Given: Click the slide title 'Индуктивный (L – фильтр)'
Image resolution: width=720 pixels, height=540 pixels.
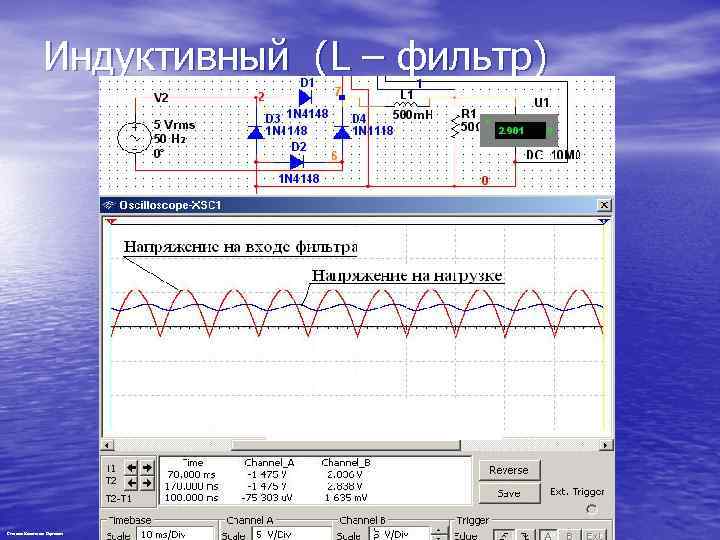Looking at the screenshot, I should click(295, 56).
